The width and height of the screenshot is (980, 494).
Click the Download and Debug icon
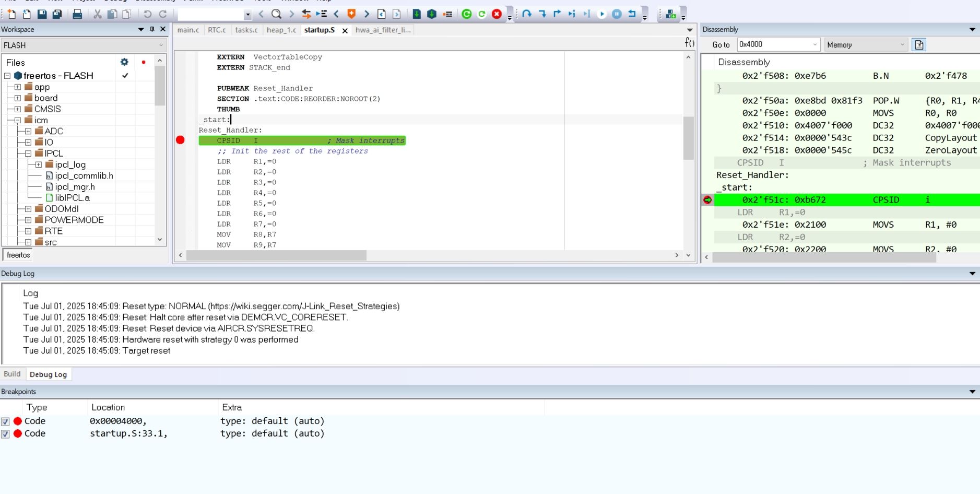pos(417,14)
